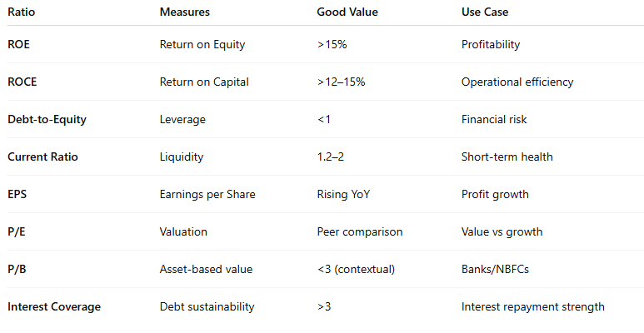Viewport: 644px width, 333px height.
Task: Select the P/E ratio cell
Action: [x=17, y=231]
